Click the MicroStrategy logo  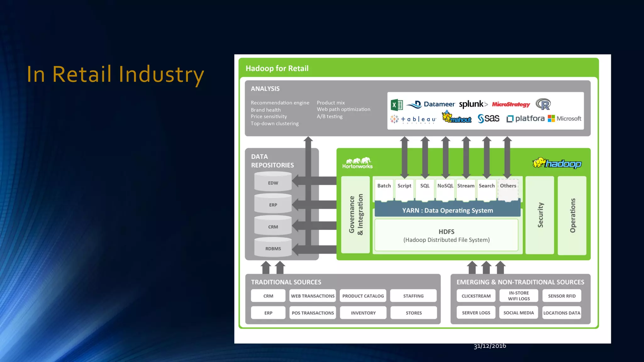point(511,104)
